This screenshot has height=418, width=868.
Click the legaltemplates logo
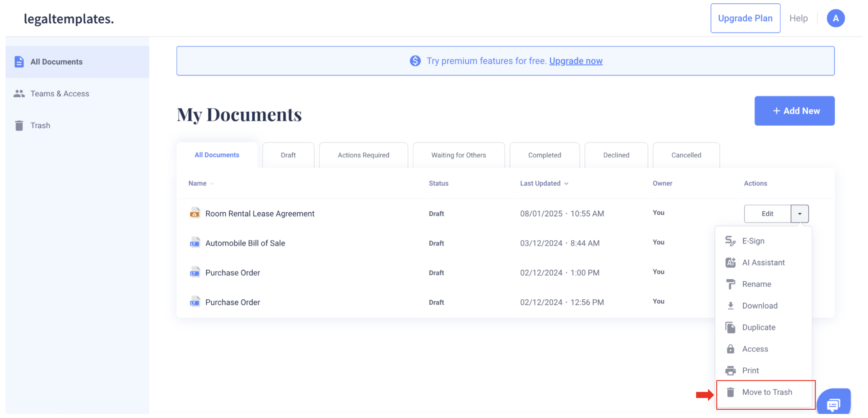(x=69, y=19)
